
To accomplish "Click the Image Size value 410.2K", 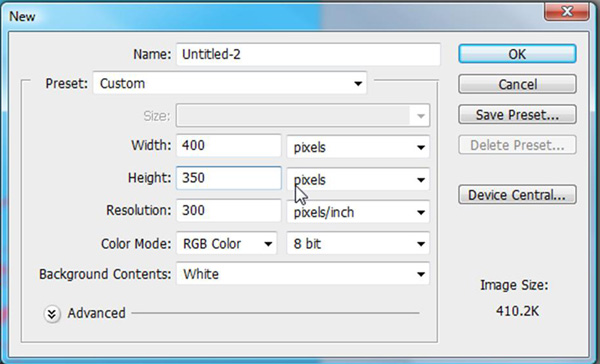I will (x=517, y=311).
